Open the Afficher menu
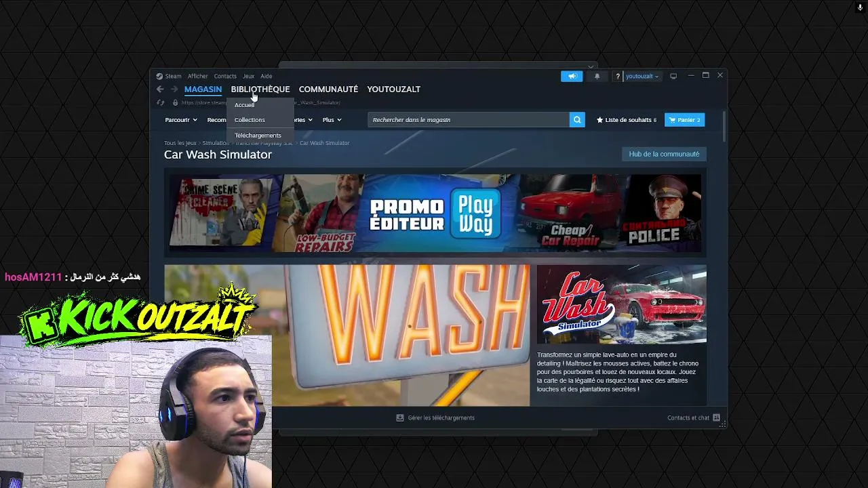The image size is (868, 488). point(198,76)
